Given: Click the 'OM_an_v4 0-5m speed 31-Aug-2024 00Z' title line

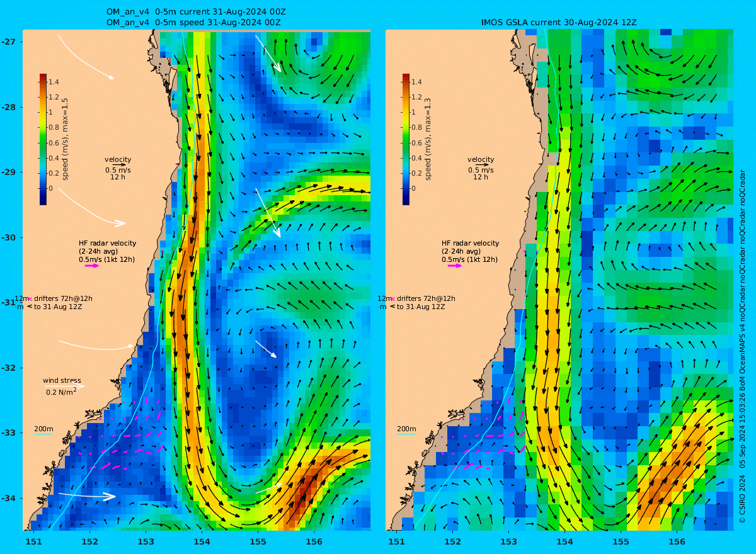Looking at the screenshot, I should [x=193, y=22].
